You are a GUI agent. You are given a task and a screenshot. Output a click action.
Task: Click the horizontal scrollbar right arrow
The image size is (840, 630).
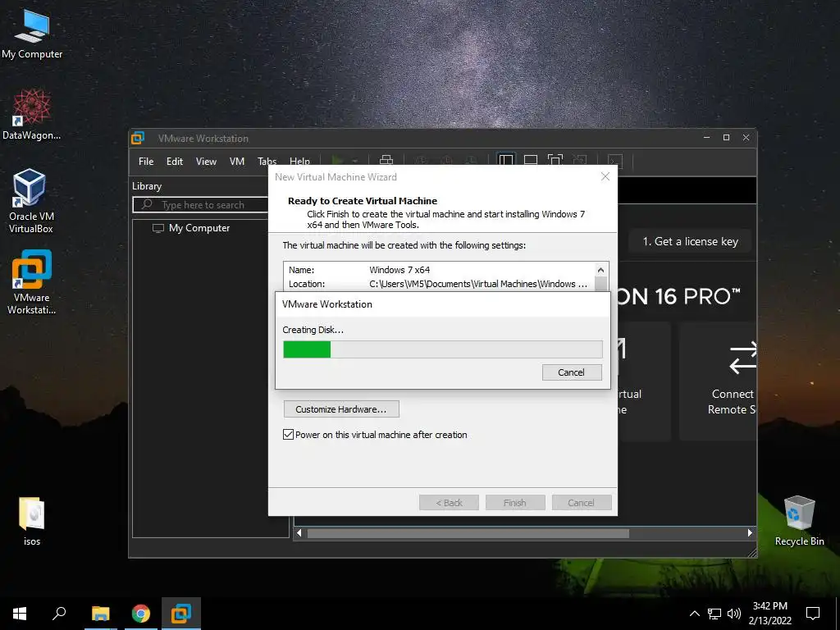pos(750,533)
